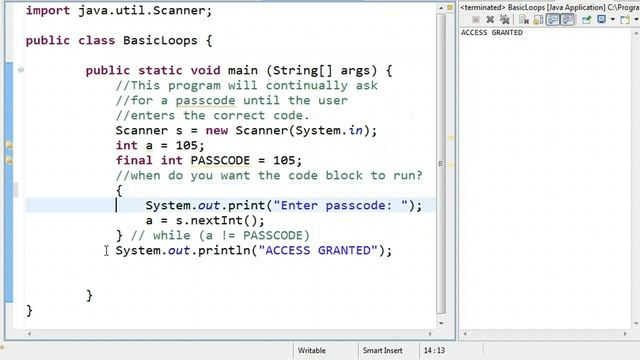Toggle Scroll Lock in console toolbar

[538, 20]
